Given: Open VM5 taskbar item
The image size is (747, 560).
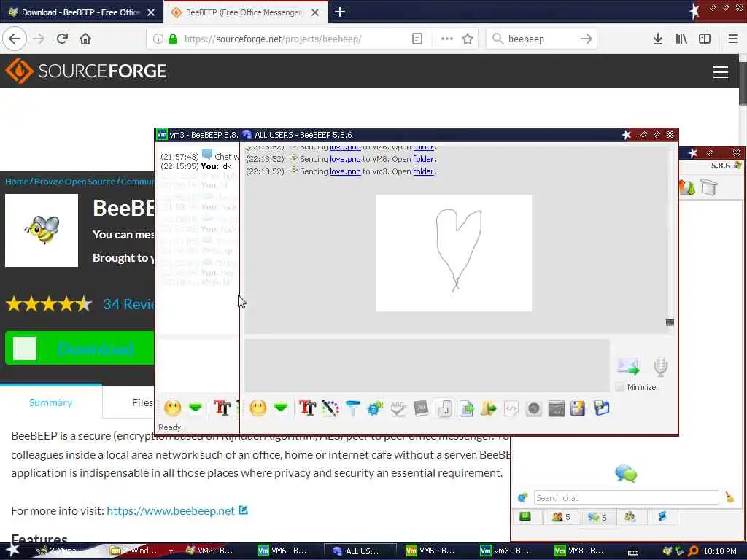Looking at the screenshot, I should tap(430, 551).
